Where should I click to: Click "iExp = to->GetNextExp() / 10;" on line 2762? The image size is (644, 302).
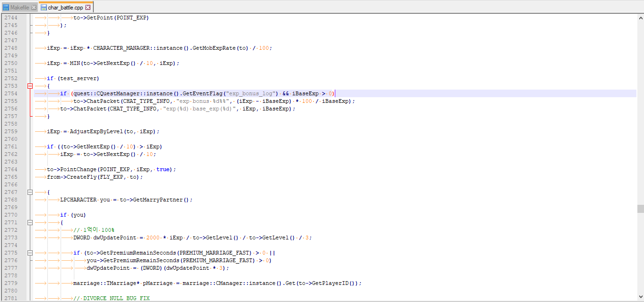pyautogui.click(x=108, y=154)
